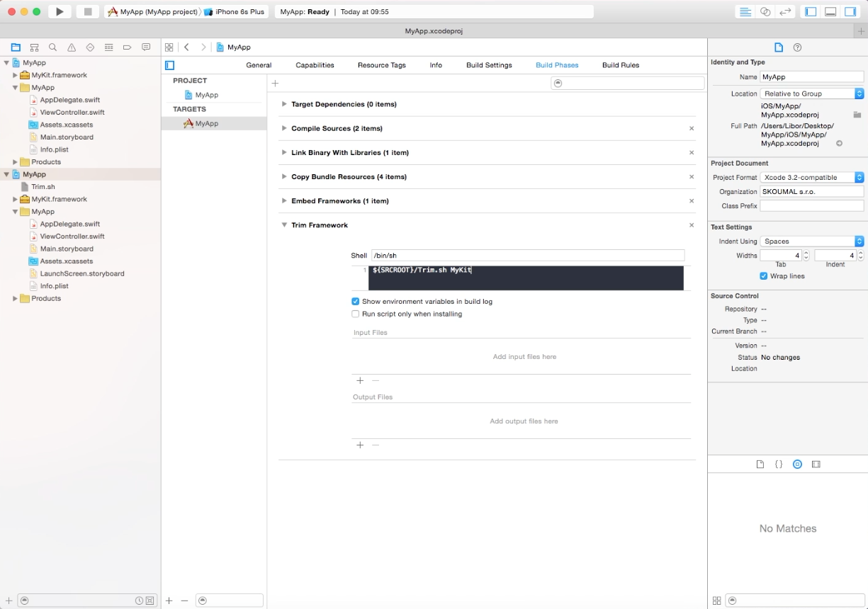This screenshot has height=609, width=868.
Task: Expand Copy Bundle Resources phase
Action: (284, 176)
